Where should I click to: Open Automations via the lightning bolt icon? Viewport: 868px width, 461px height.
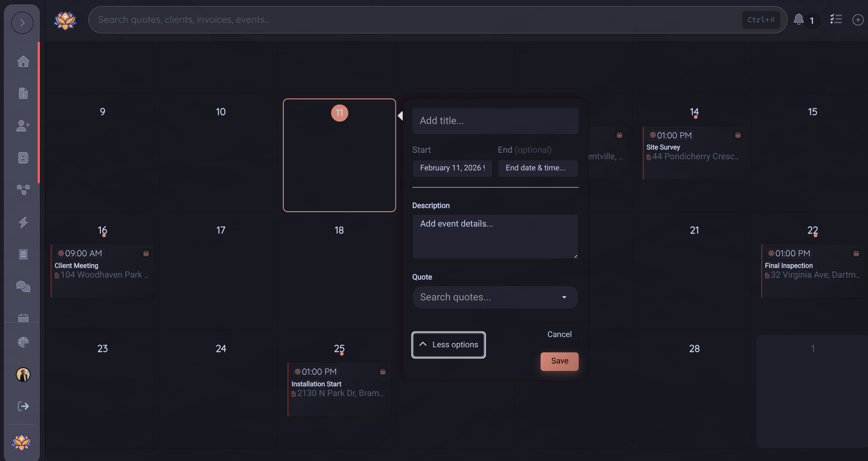click(x=23, y=222)
